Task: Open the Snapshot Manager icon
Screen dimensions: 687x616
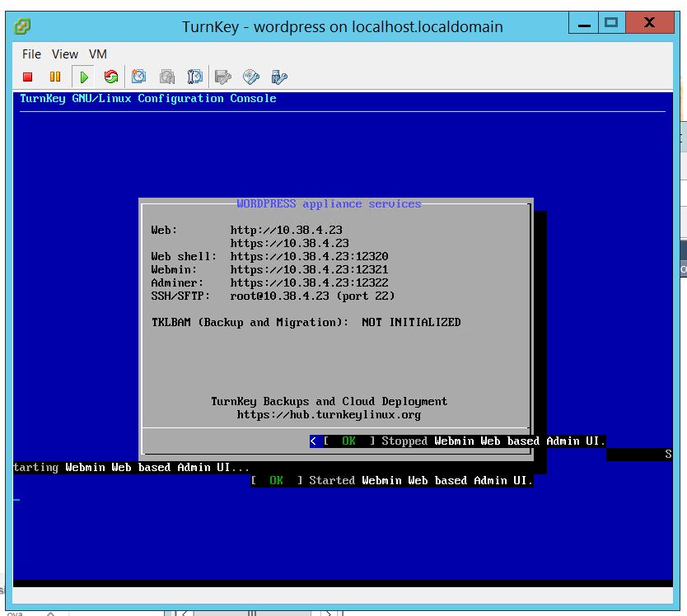Action: [x=195, y=77]
